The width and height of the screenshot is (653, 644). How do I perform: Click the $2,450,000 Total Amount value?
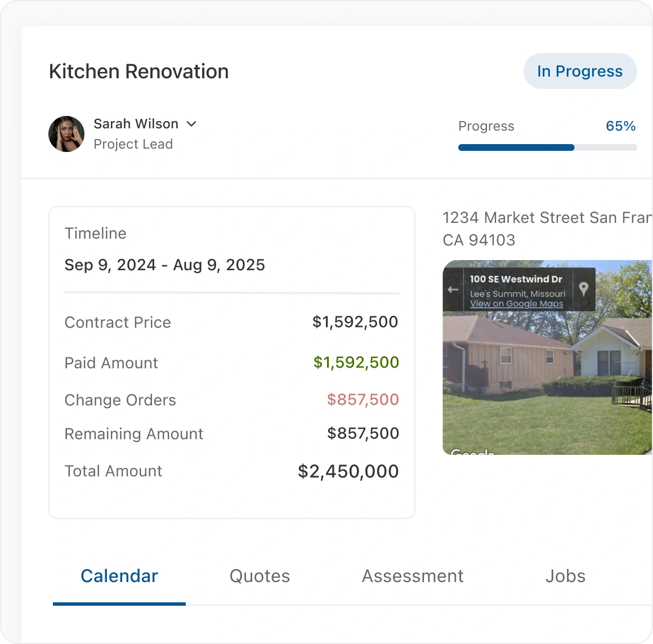pyautogui.click(x=348, y=471)
